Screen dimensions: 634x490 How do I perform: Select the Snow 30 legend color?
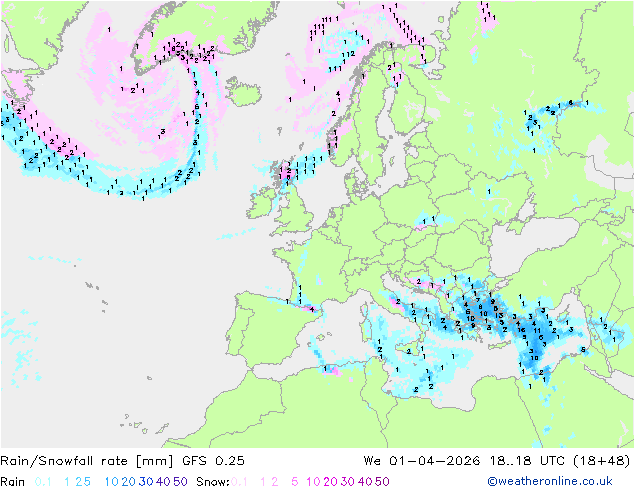(348, 482)
